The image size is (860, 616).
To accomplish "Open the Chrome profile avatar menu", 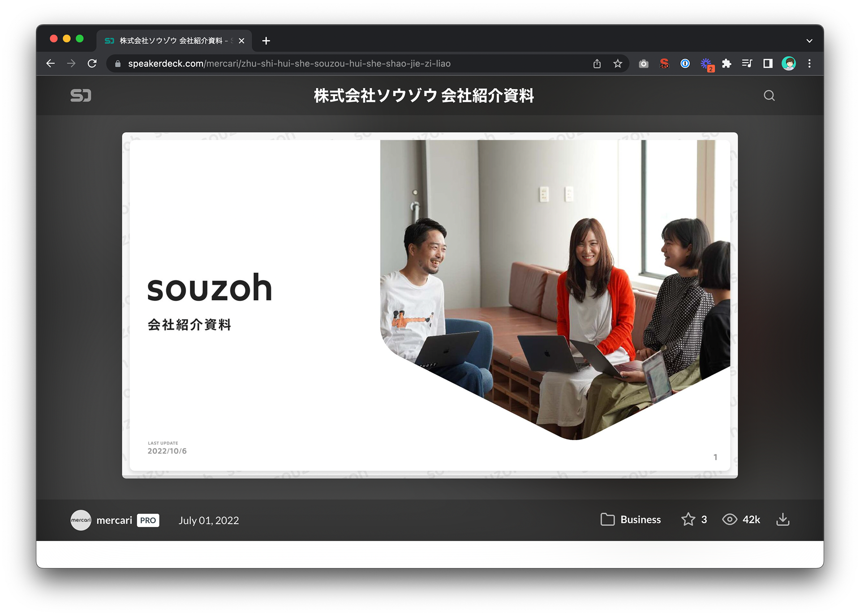I will click(788, 64).
